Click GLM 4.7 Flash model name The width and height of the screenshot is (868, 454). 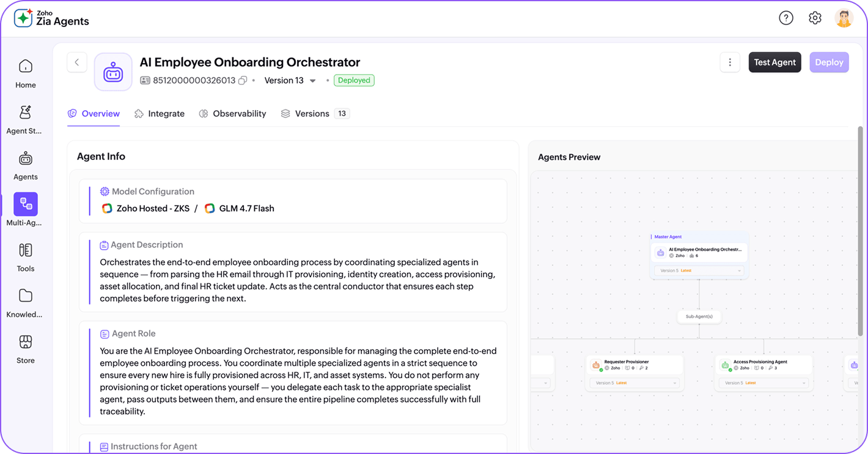coord(247,209)
